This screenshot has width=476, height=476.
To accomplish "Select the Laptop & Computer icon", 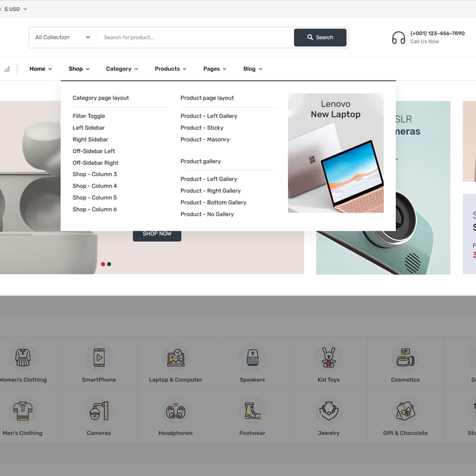I will point(176,357).
